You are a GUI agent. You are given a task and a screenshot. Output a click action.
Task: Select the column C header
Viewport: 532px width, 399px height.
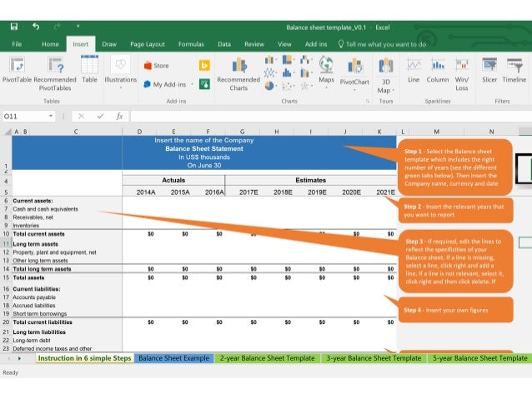pos(76,132)
